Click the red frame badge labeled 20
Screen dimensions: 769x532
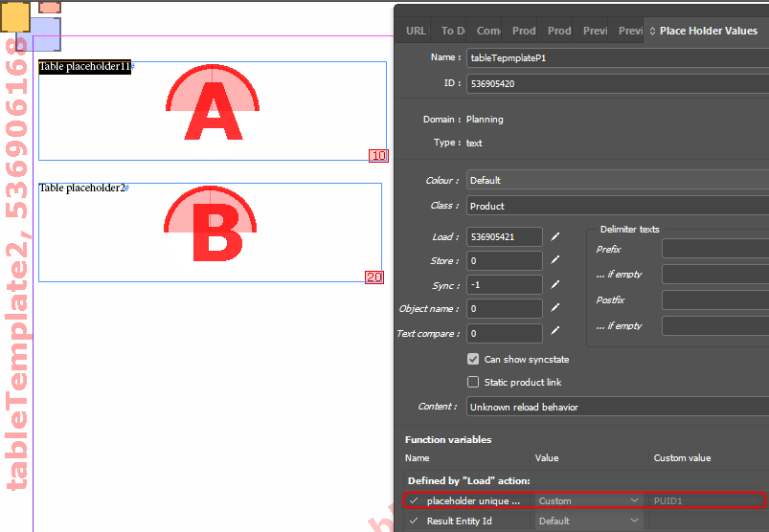pos(373,277)
